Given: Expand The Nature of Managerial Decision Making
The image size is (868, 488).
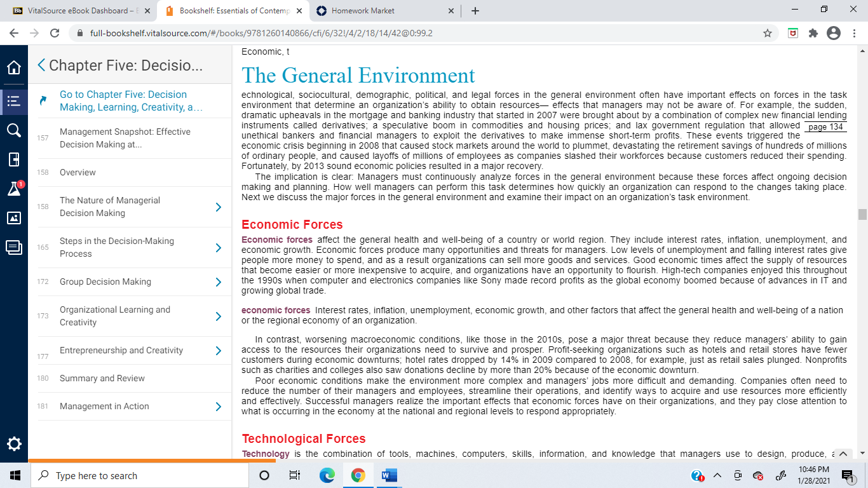Looking at the screenshot, I should [218, 207].
